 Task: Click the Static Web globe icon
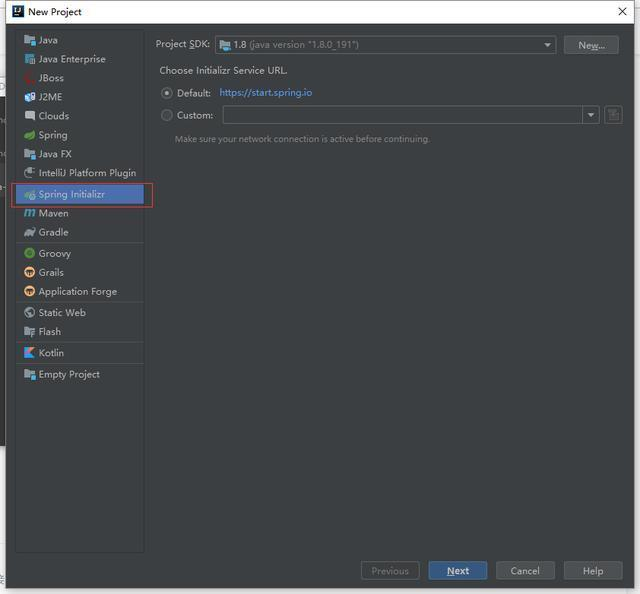[x=30, y=313]
